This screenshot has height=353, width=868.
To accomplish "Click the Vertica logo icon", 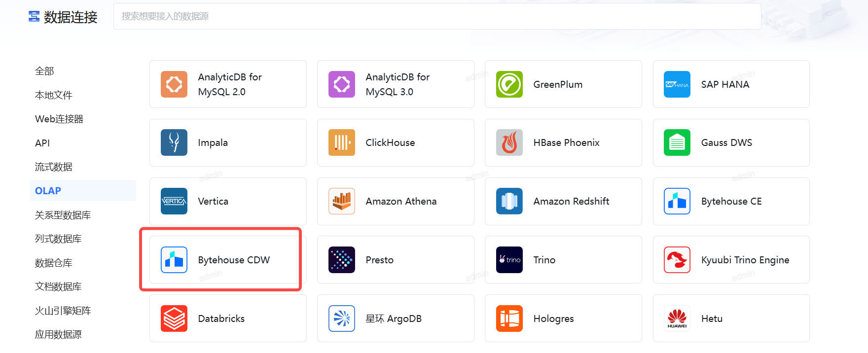I will point(174,201).
